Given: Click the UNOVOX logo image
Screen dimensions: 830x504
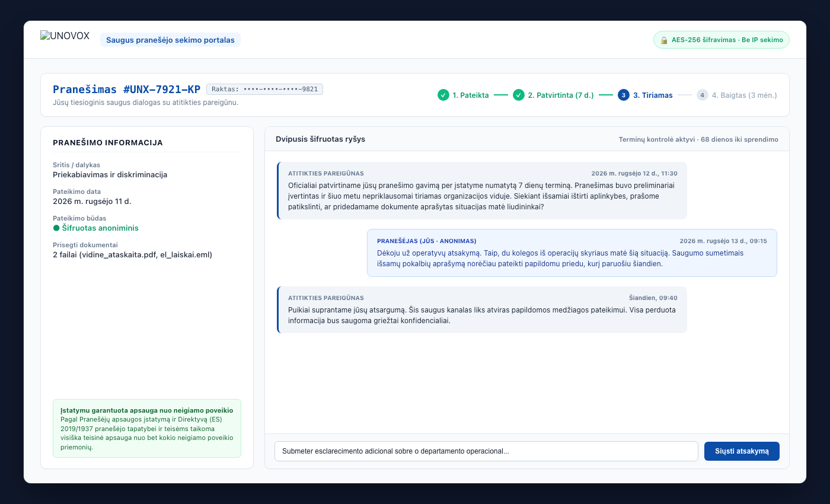Looking at the screenshot, I should pos(65,36).
